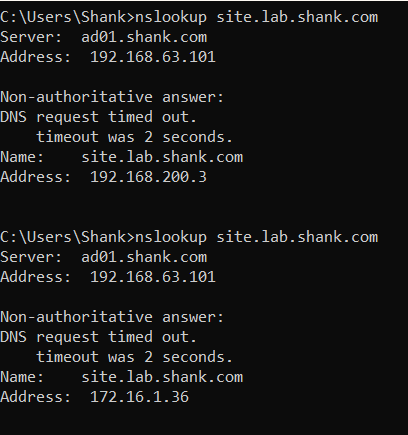The image size is (408, 435).
Task: Click first timeout was 2 seconds text
Action: [134, 137]
